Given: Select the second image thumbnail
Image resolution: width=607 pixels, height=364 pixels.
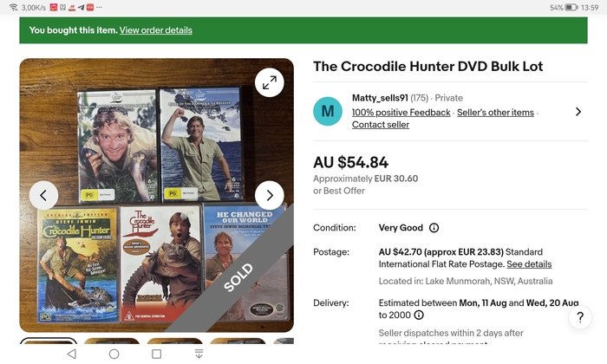Looking at the screenshot, I should point(112,341).
